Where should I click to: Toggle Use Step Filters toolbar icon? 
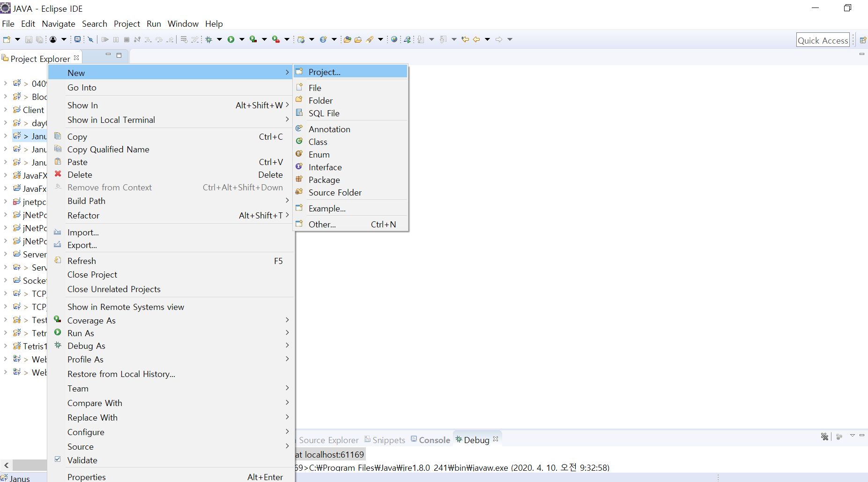coord(194,39)
